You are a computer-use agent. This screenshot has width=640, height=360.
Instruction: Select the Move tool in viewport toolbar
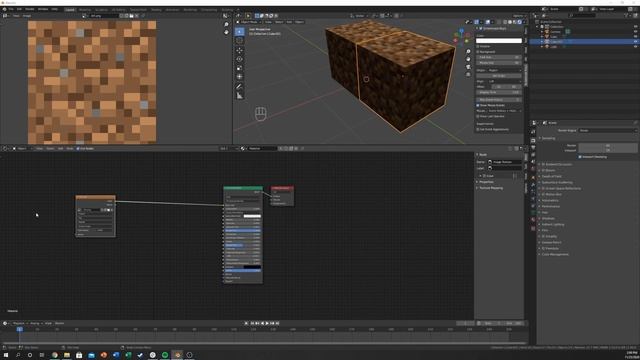(x=240, y=50)
